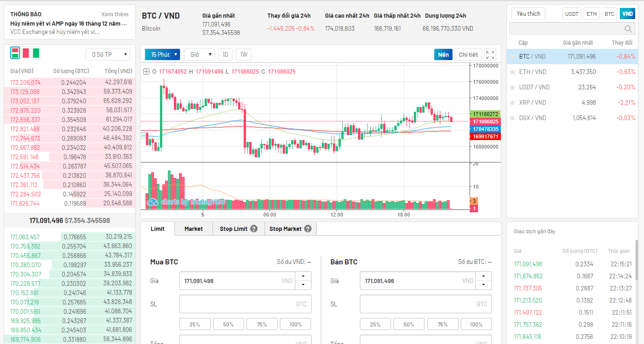The image size is (644, 344).
Task: Favorite the USDT / VND pair star
Action: pos(512,88)
